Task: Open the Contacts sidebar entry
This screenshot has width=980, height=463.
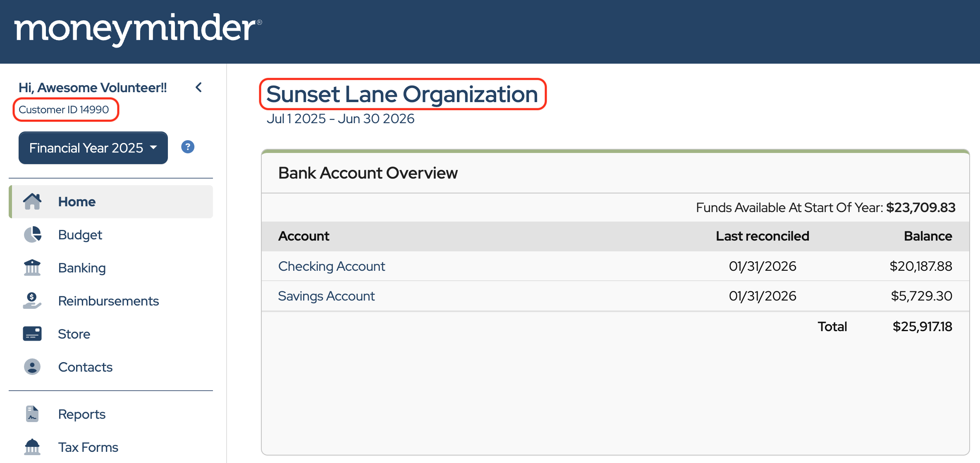Action: pyautogui.click(x=85, y=367)
